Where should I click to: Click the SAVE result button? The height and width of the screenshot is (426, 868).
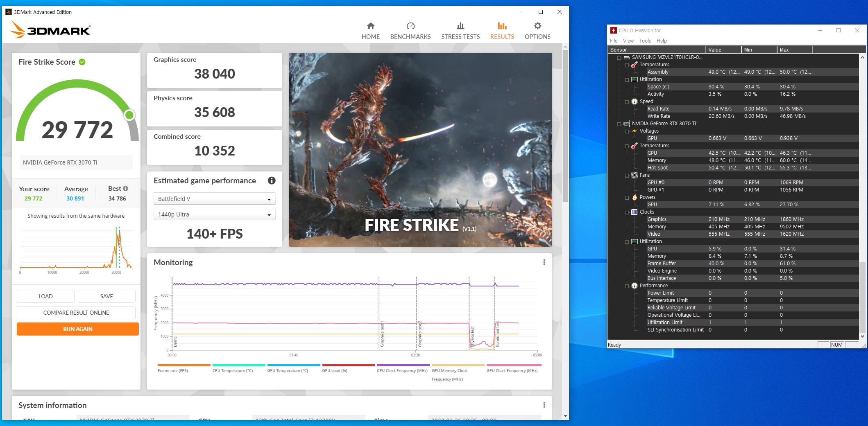pyautogui.click(x=107, y=296)
